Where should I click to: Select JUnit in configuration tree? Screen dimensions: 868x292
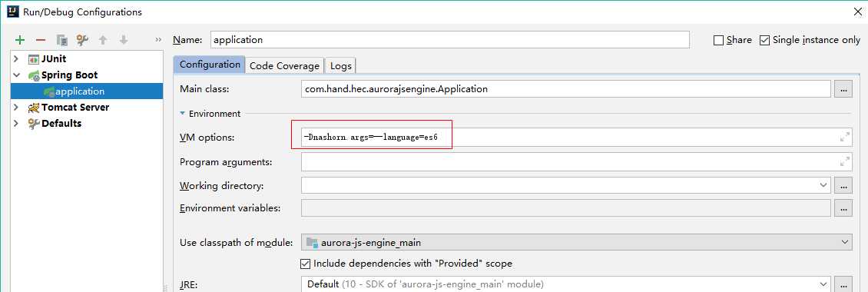(x=54, y=58)
